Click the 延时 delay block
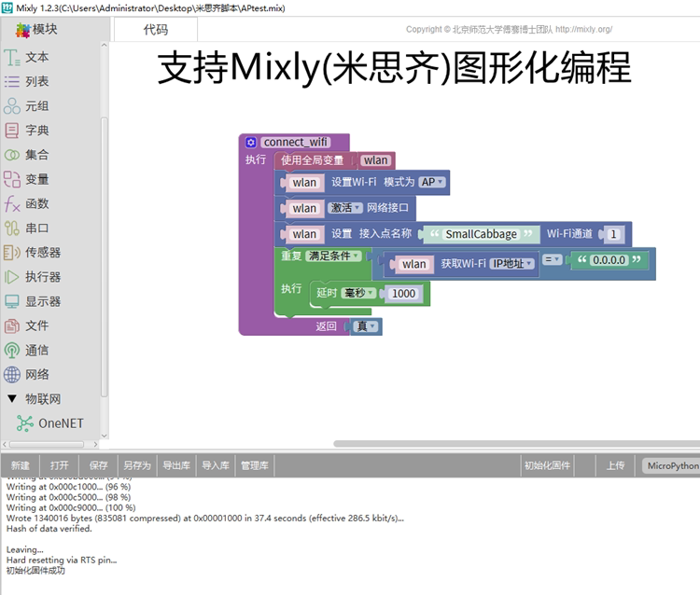Screen dimensions: 700x595 pos(327,293)
